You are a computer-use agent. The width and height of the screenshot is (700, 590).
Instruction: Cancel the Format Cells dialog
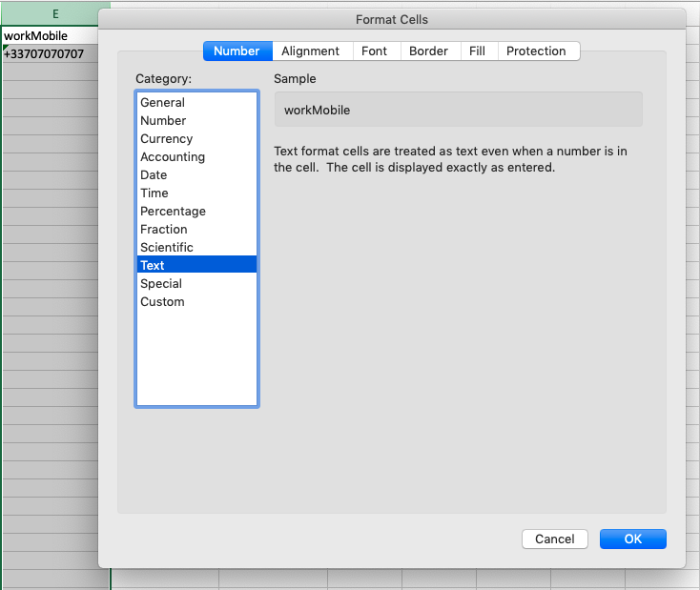pyautogui.click(x=554, y=539)
